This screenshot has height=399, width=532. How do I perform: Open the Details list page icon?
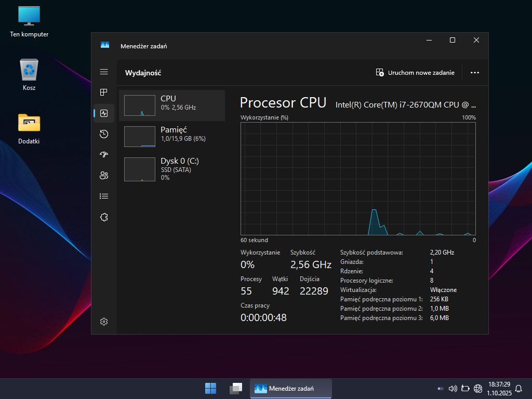(104, 196)
